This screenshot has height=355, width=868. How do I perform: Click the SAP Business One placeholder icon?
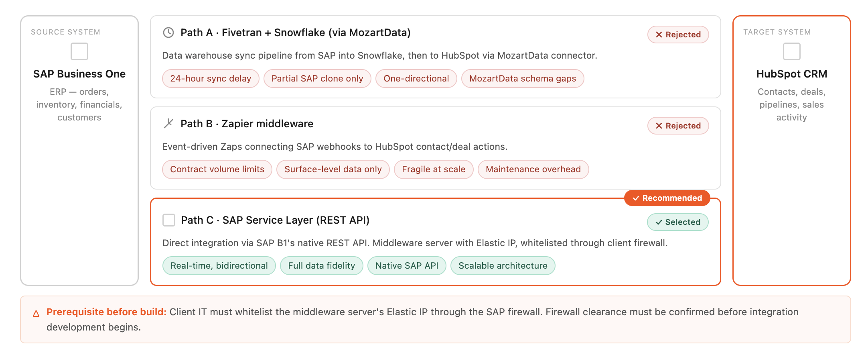click(x=79, y=51)
